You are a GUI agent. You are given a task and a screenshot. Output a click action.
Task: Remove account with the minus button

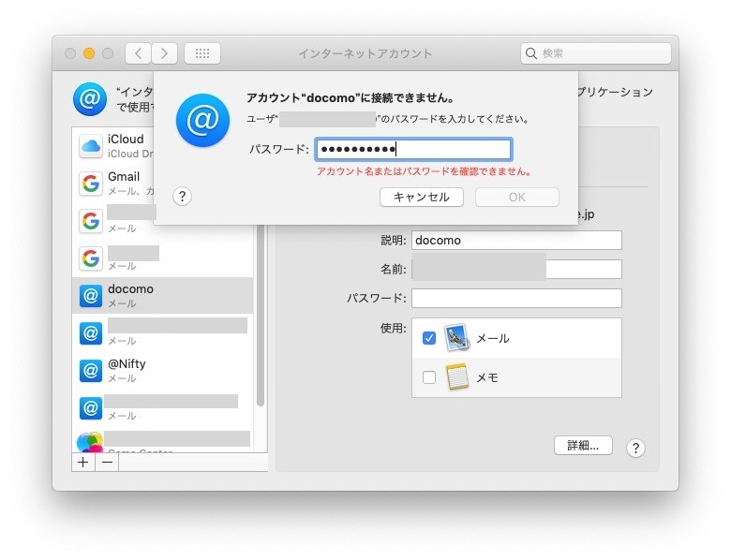[107, 463]
